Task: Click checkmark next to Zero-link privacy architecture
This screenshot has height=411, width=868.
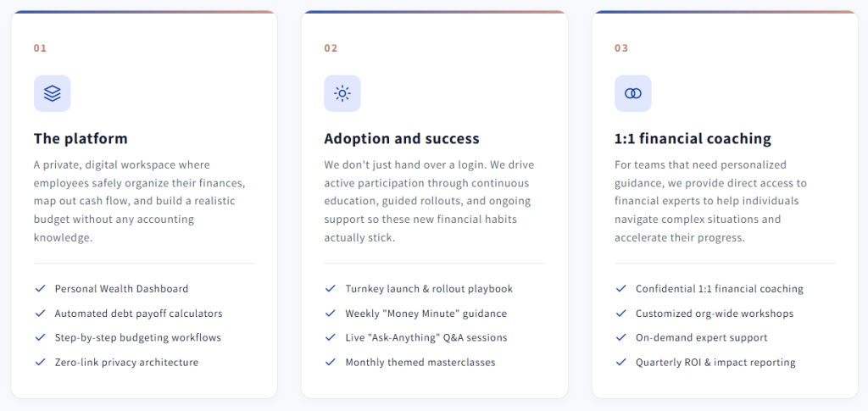Action: [40, 363]
